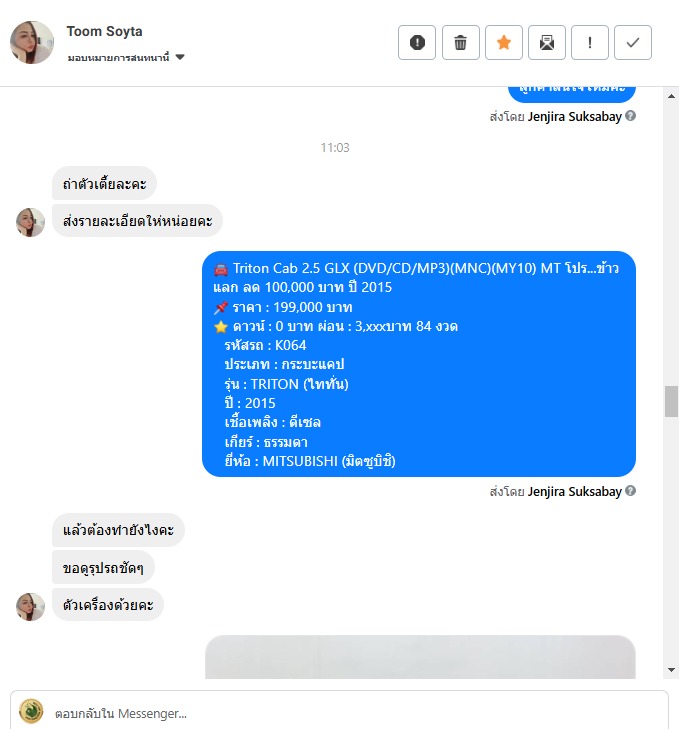679x729 pixels.
Task: Expand the assign conversation dropdown arrow
Action: pyautogui.click(x=180, y=57)
